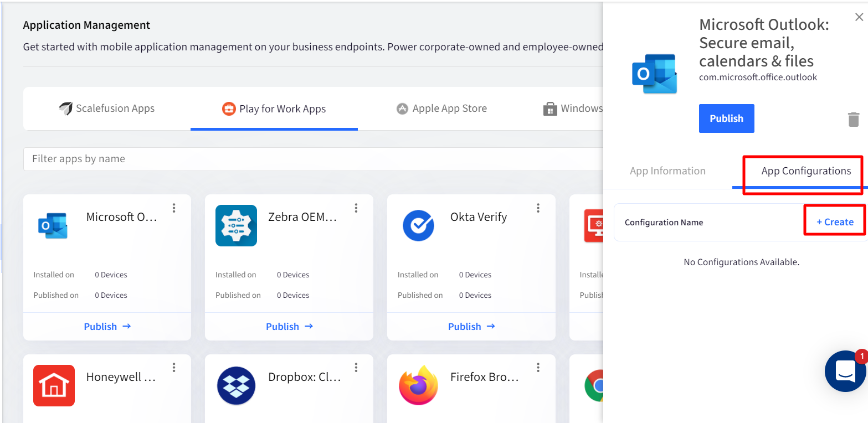Click the Honeywell red house app icon

tap(54, 385)
